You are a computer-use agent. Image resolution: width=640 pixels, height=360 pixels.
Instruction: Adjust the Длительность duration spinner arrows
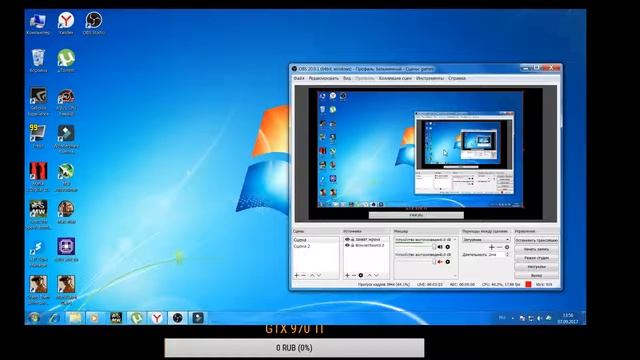pyautogui.click(x=507, y=254)
